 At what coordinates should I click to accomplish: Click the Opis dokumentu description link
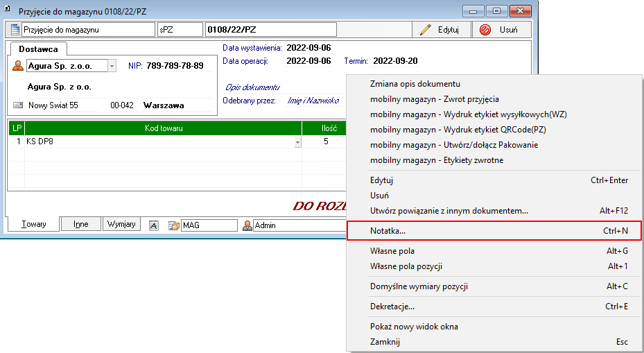coord(252,87)
